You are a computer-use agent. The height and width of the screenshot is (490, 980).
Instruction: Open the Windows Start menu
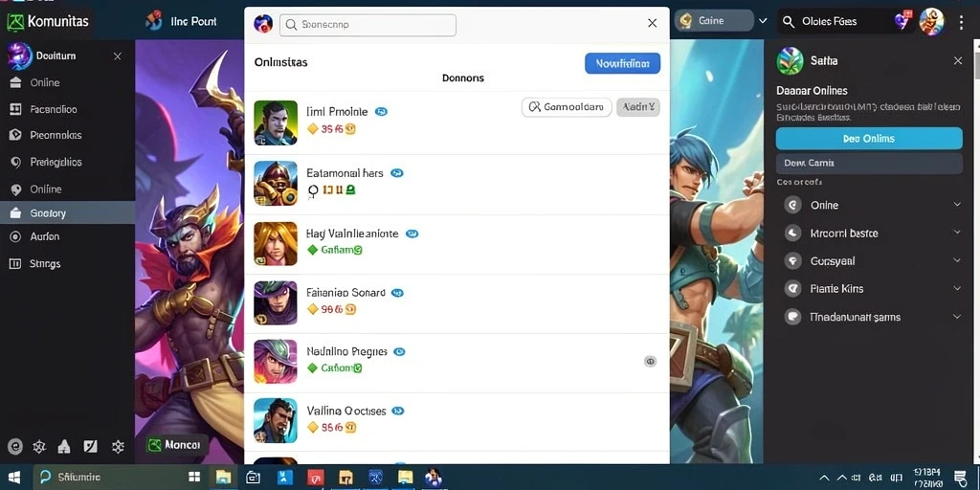point(13,478)
